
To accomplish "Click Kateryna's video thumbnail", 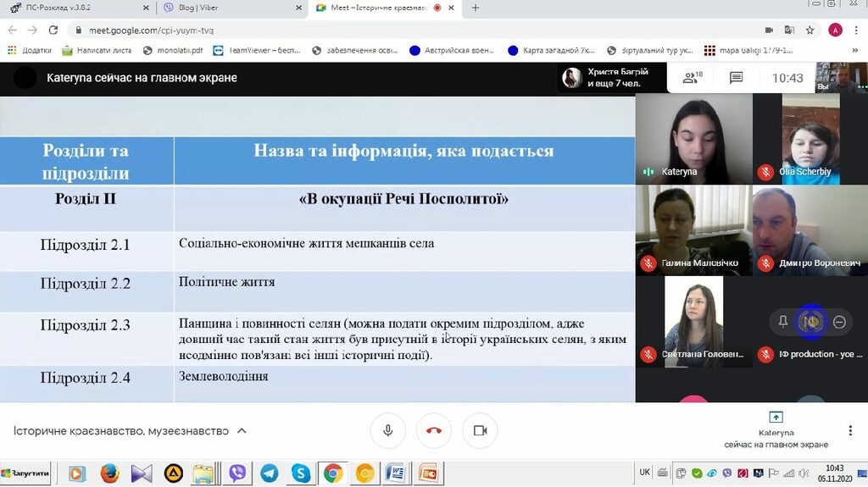I will [x=693, y=138].
